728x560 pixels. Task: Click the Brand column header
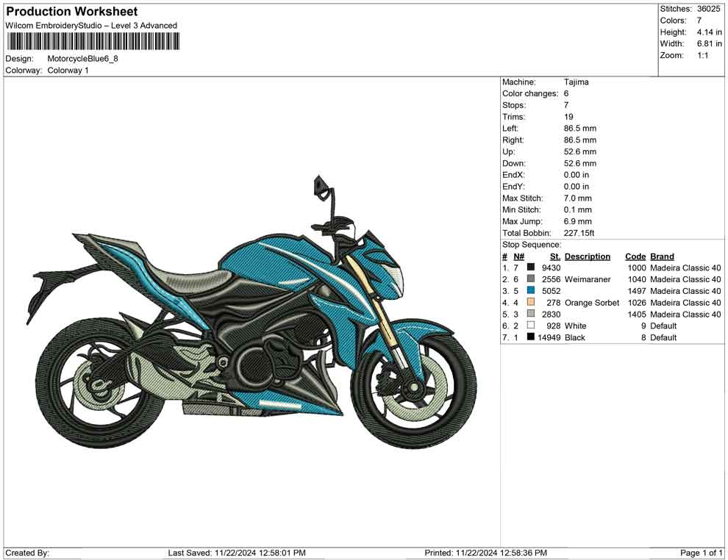tap(661, 256)
